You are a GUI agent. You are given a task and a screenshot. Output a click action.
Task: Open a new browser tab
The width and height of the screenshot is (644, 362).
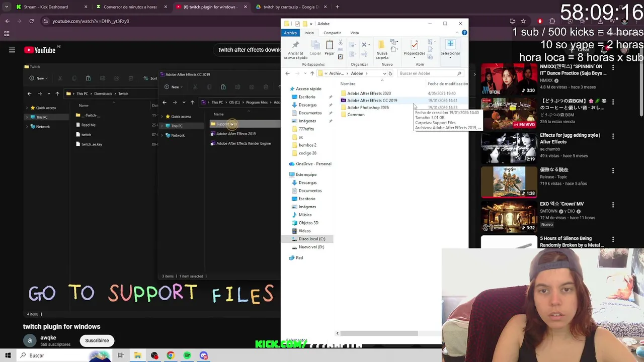point(337,7)
